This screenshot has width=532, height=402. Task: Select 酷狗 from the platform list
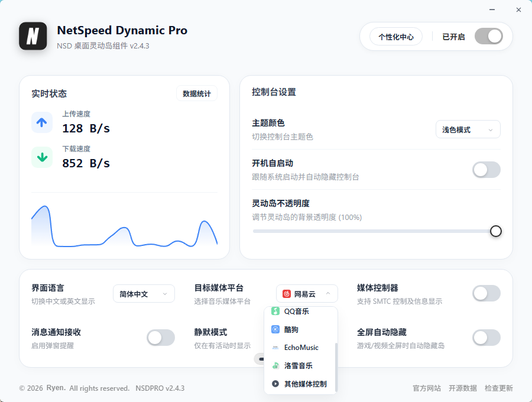point(300,329)
